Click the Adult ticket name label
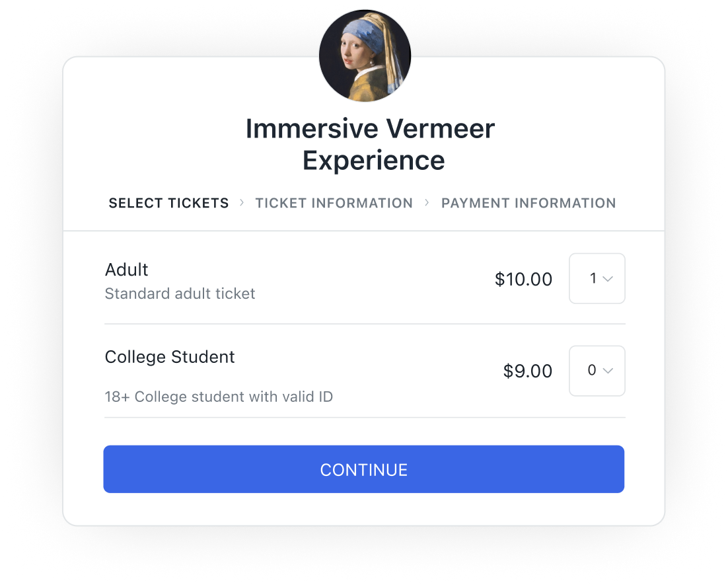This screenshot has width=728, height=585. pos(126,270)
